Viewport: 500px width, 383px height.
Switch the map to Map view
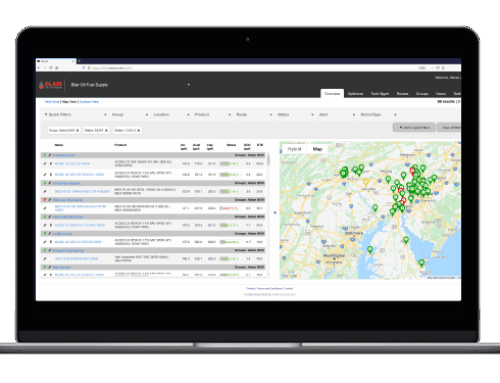point(317,149)
